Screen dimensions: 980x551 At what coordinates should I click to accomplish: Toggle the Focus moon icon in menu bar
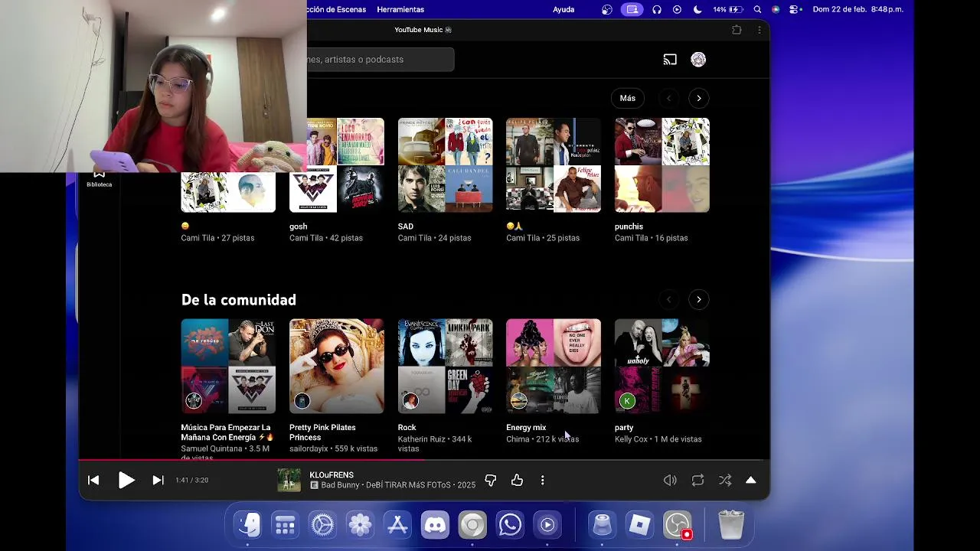click(x=697, y=9)
